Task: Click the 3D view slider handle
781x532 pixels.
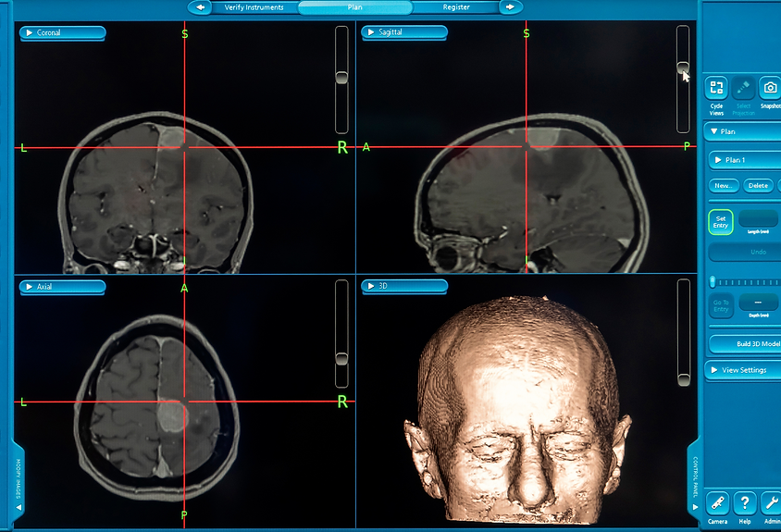Action: (x=684, y=379)
